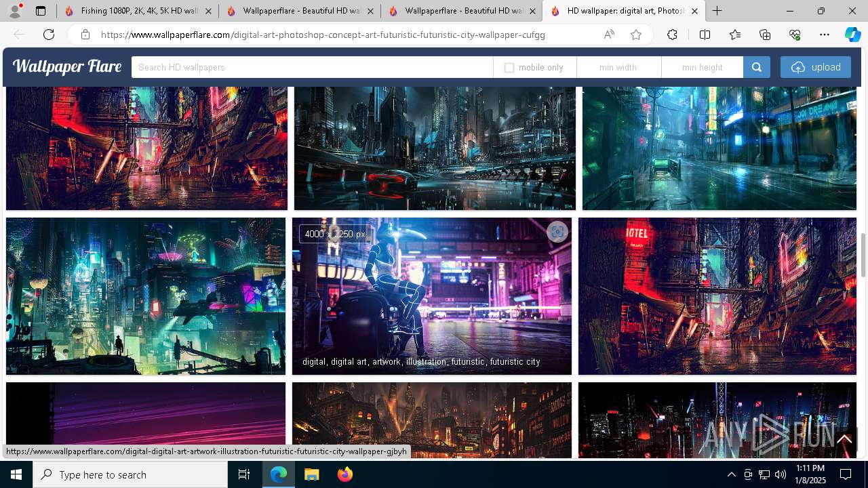Open Browser essentials icon
This screenshot has width=868, height=488.
795,35
